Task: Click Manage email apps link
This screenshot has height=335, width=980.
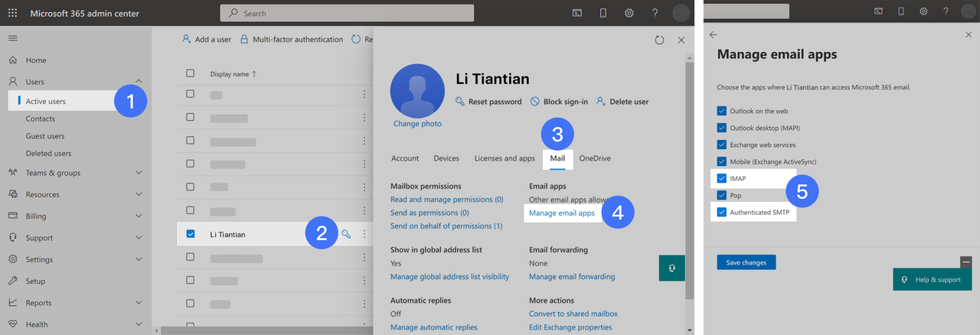Action: coord(561,213)
